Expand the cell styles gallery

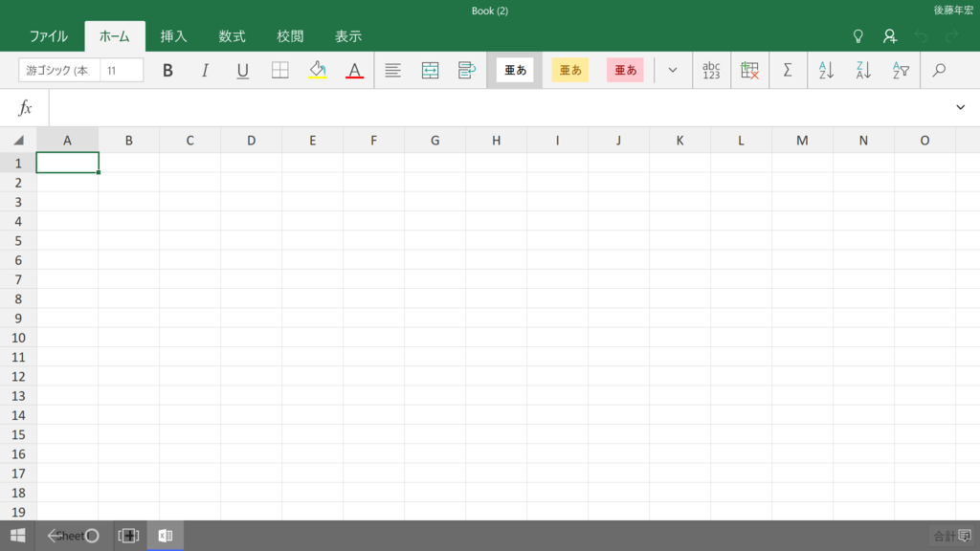coord(673,70)
